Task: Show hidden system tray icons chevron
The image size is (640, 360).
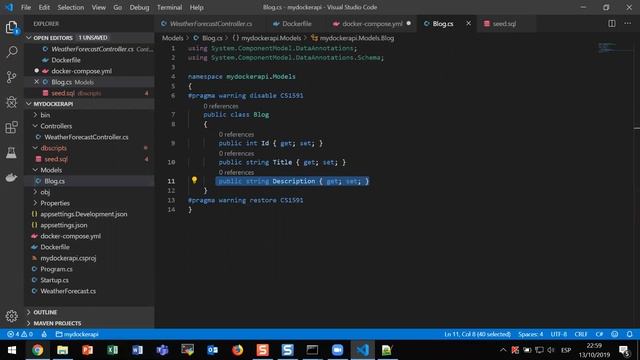Action: pyautogui.click(x=503, y=350)
